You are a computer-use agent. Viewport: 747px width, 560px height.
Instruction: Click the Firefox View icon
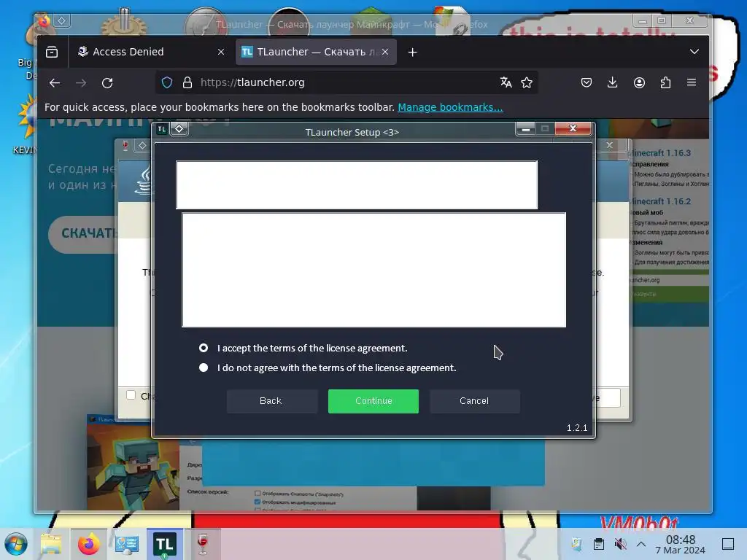coord(52,52)
